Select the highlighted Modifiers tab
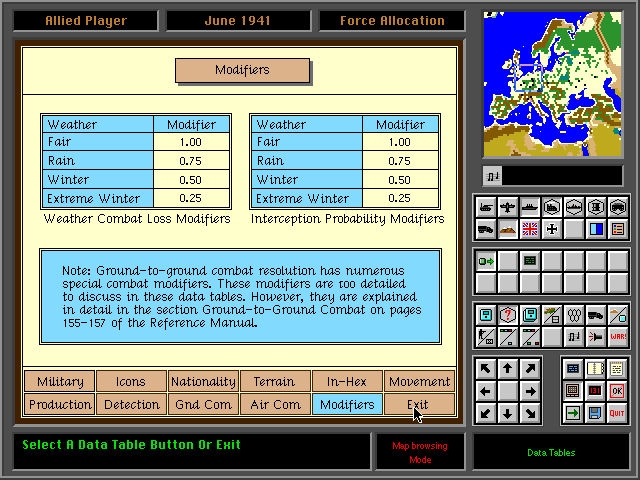The image size is (640, 480). pos(347,404)
